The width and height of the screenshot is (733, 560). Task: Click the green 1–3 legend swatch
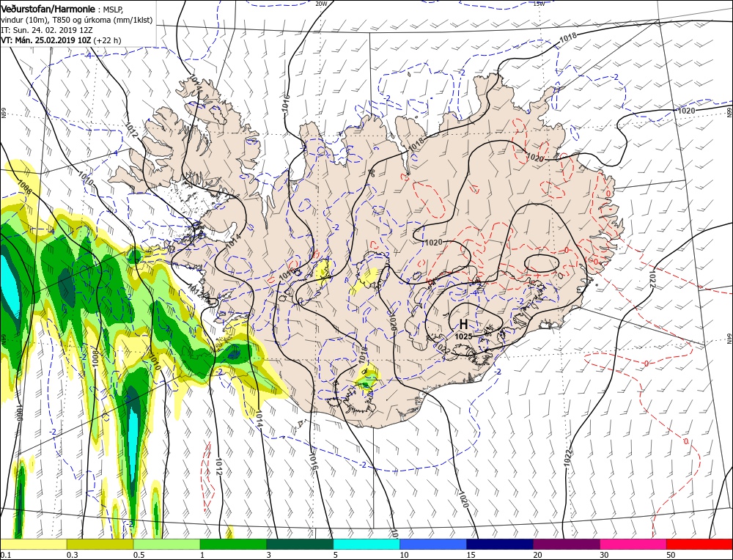click(x=233, y=544)
